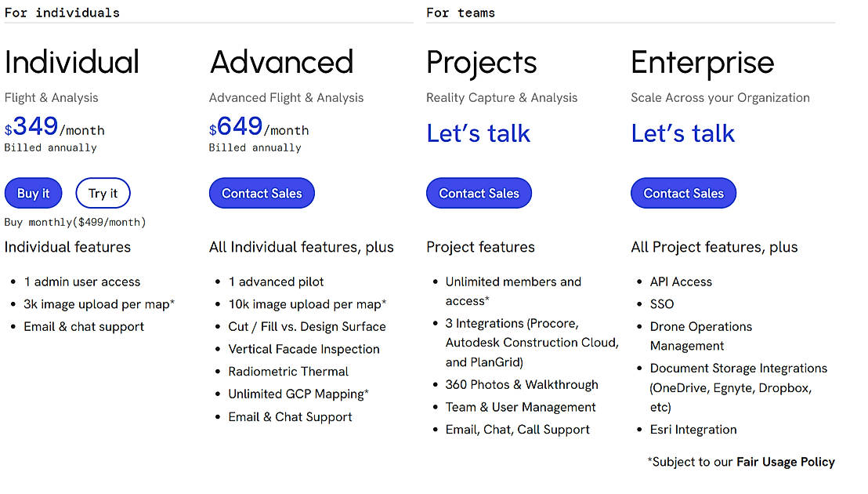Click the For individuals section label

[63, 13]
